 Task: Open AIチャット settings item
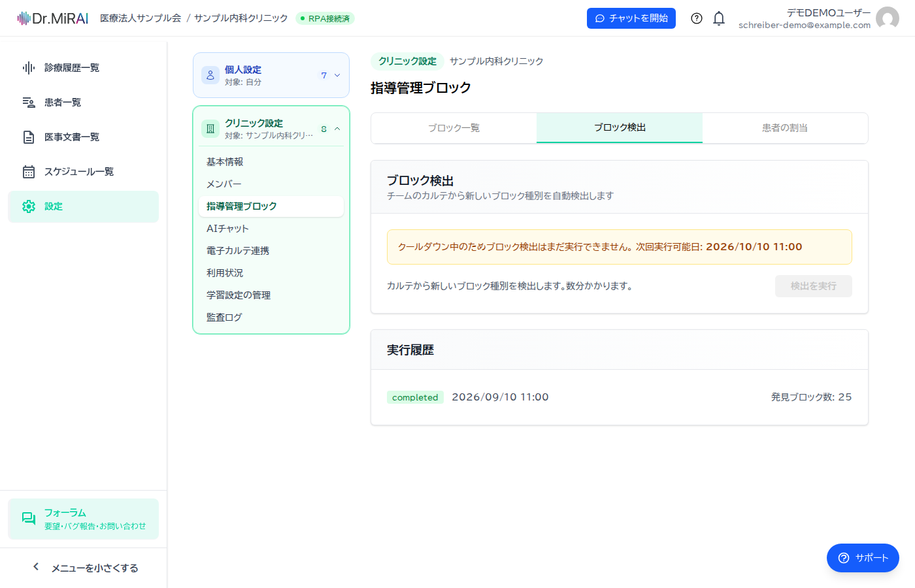pos(271,229)
